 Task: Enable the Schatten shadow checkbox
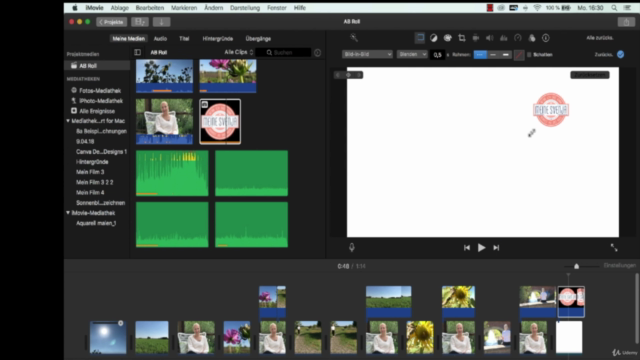[529, 54]
